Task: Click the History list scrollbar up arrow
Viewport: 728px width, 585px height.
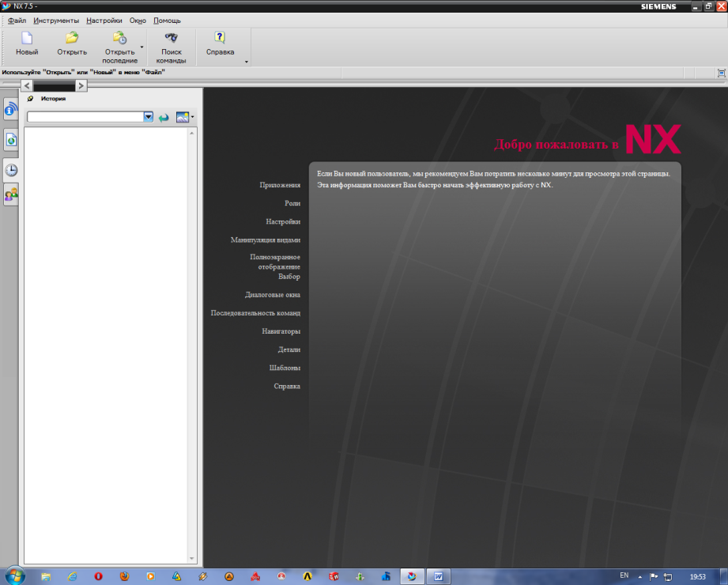Action: (192, 134)
